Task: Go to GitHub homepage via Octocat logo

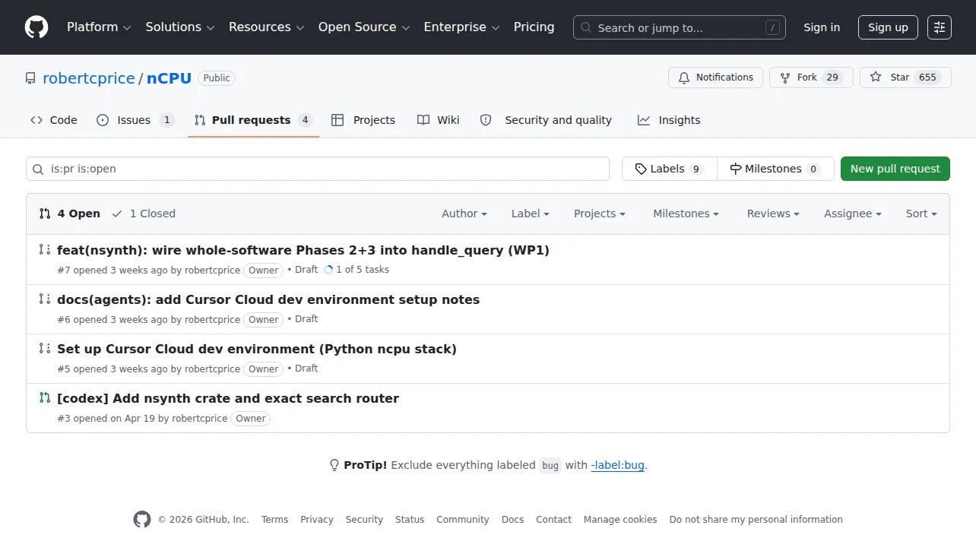Action: click(x=36, y=27)
